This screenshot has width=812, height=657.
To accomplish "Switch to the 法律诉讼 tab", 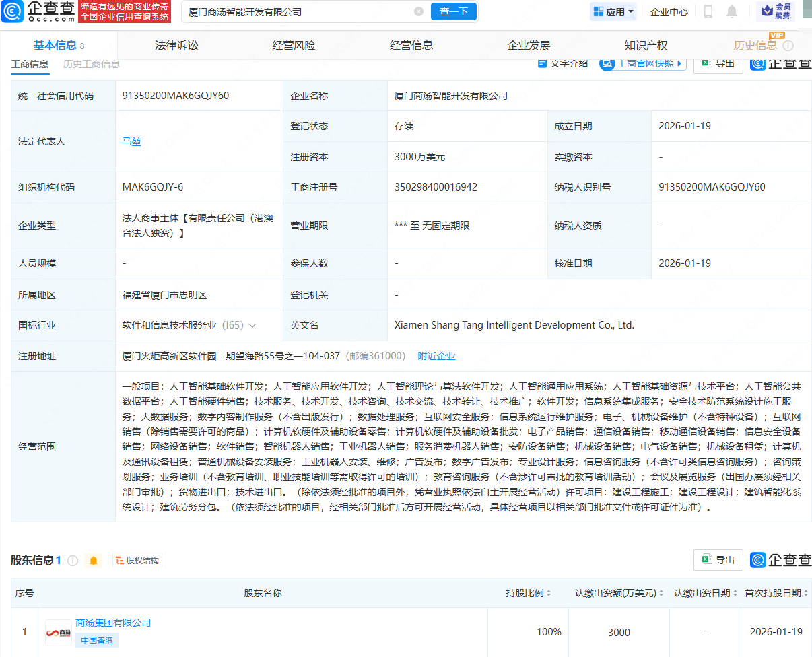I will [176, 44].
